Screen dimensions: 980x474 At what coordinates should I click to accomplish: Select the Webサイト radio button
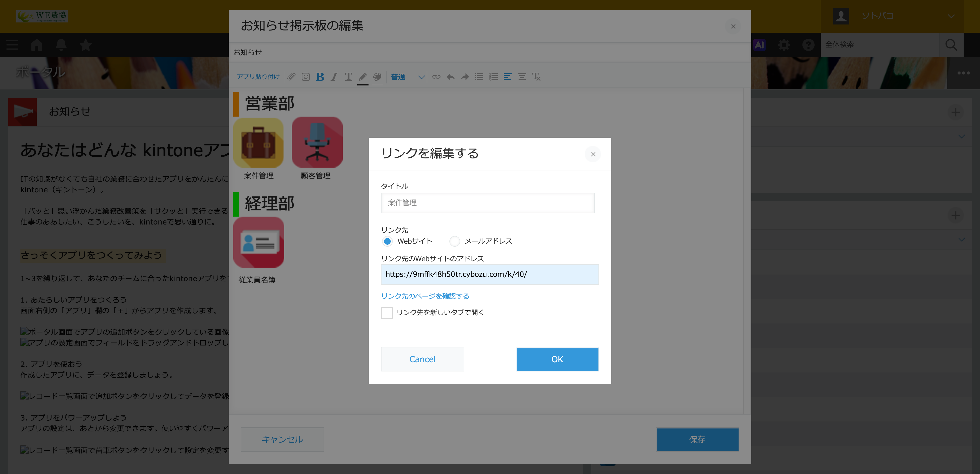click(x=387, y=241)
